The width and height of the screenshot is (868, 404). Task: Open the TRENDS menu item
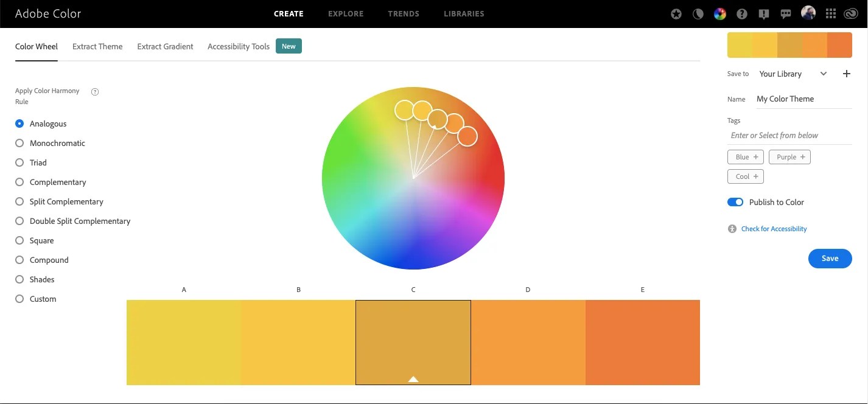(403, 13)
